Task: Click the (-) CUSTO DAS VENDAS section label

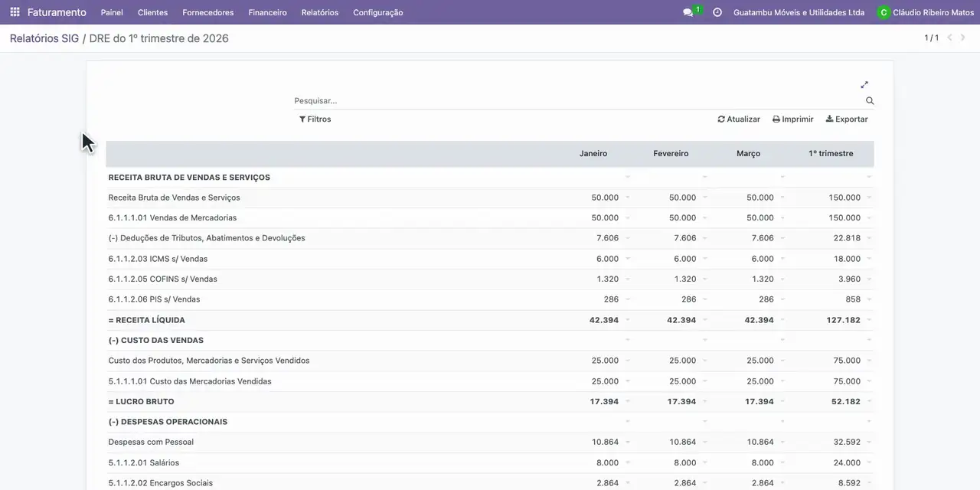Action: 156,340
